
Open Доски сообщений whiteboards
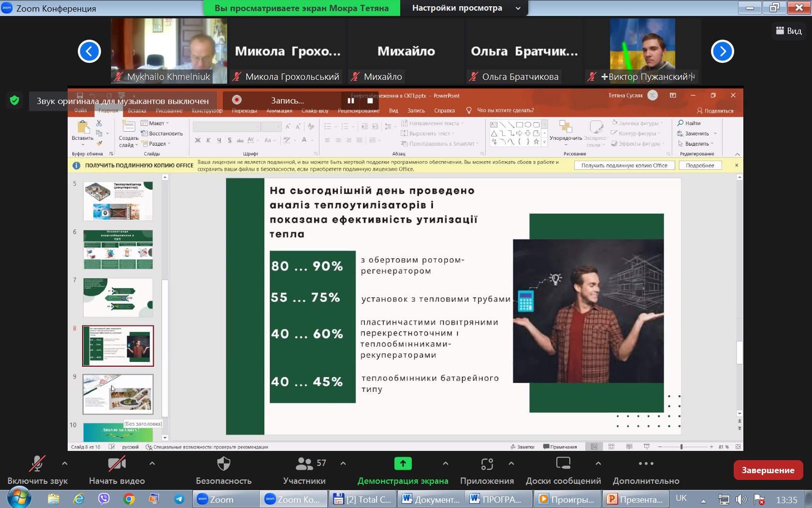563,470
